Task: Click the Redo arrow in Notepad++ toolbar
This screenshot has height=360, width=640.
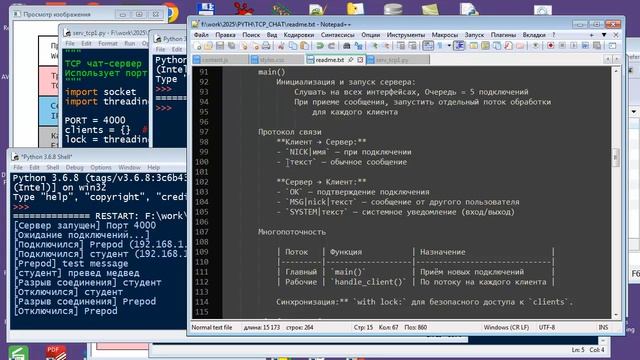Action: [x=331, y=46]
